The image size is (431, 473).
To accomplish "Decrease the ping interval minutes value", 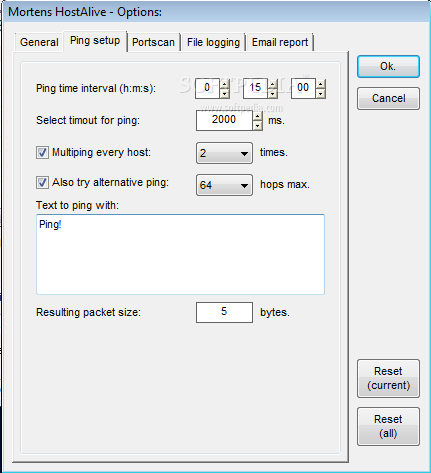I will [273, 94].
